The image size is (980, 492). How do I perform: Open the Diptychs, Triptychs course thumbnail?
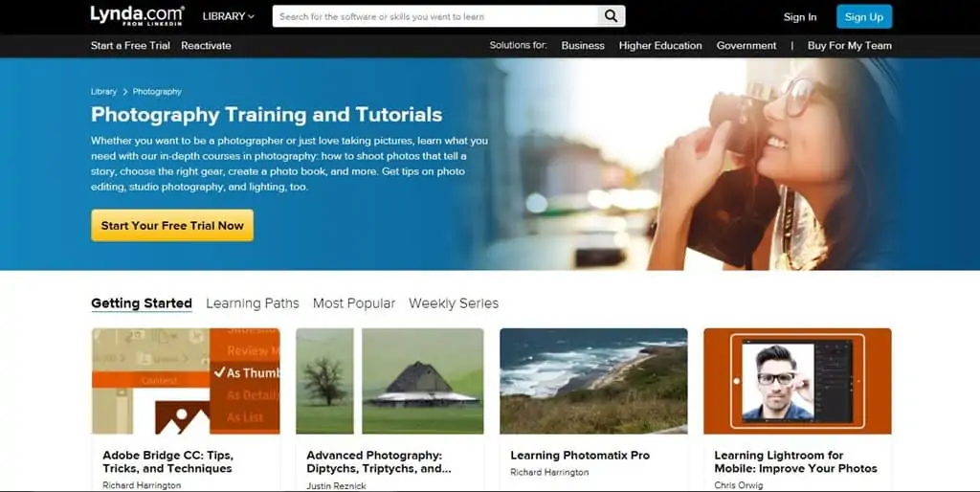(390, 381)
